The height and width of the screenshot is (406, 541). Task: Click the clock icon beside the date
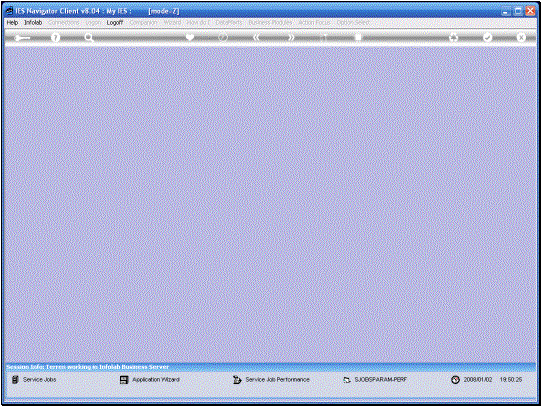(455, 379)
